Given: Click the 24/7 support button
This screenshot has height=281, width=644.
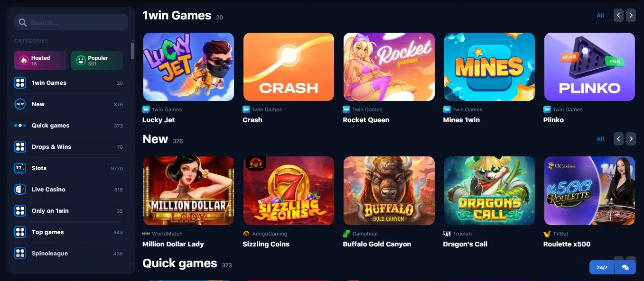Looking at the screenshot, I should pos(602,267).
